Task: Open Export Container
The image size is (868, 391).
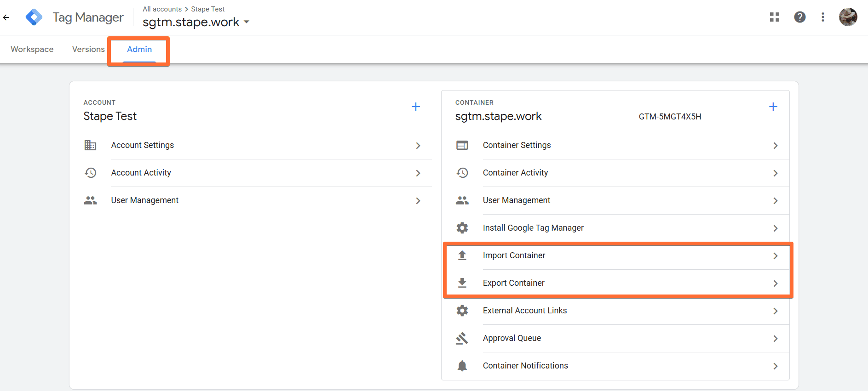Action: pyautogui.click(x=514, y=283)
